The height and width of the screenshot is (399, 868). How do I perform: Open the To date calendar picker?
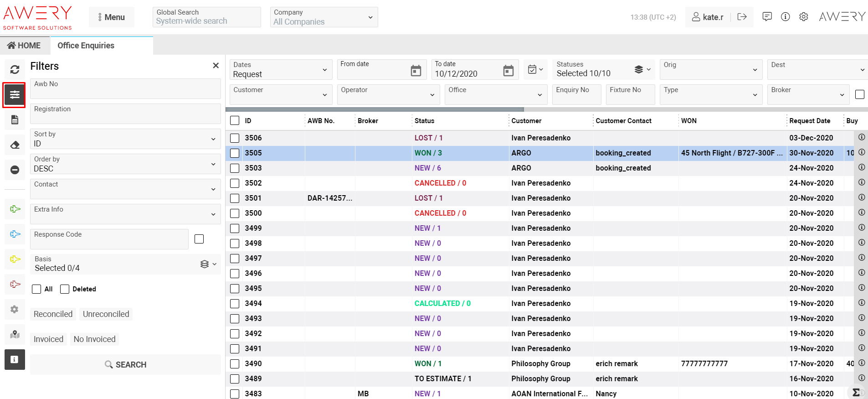click(x=508, y=71)
